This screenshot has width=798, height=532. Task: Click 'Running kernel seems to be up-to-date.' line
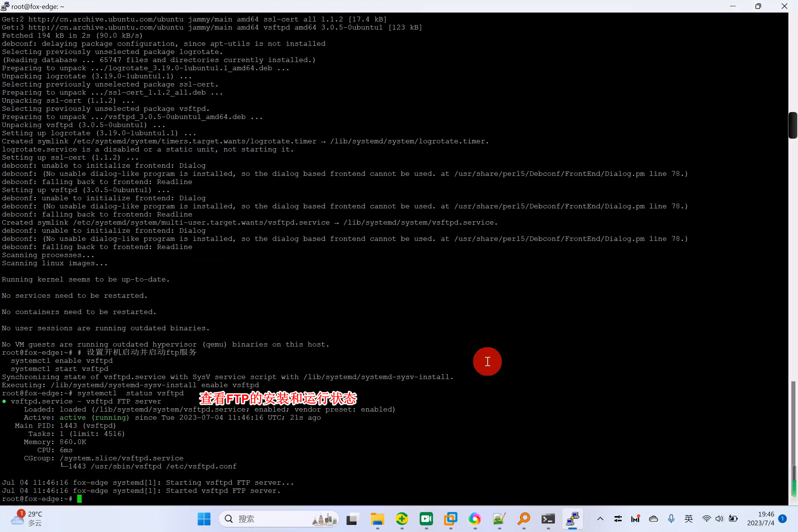(x=86, y=280)
